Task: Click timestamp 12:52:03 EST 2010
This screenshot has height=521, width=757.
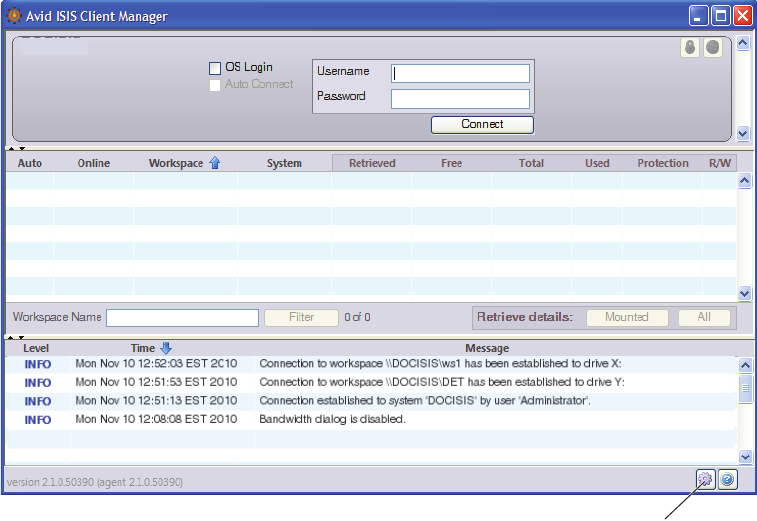Action: pos(156,364)
